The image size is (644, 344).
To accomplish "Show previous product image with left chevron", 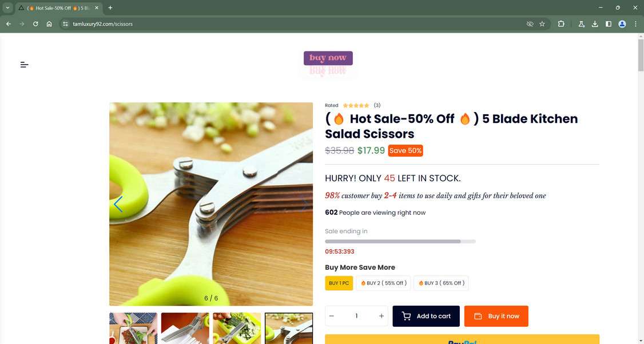I will click(x=118, y=204).
